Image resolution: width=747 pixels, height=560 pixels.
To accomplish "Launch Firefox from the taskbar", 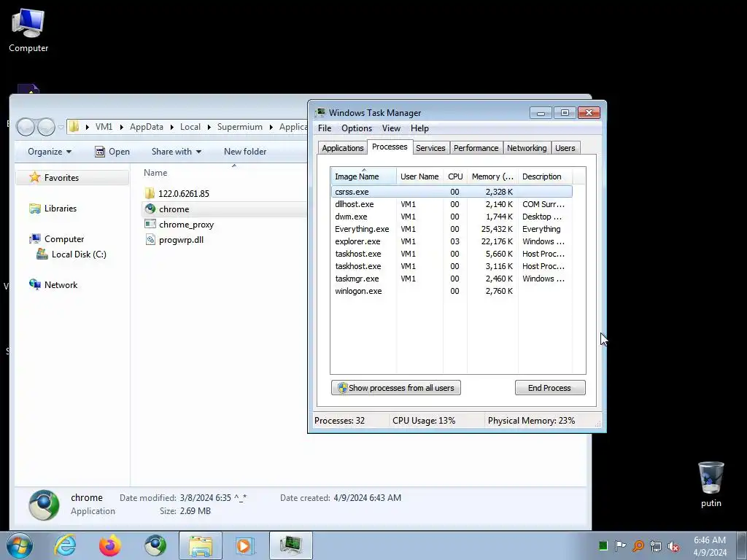I will [109, 545].
